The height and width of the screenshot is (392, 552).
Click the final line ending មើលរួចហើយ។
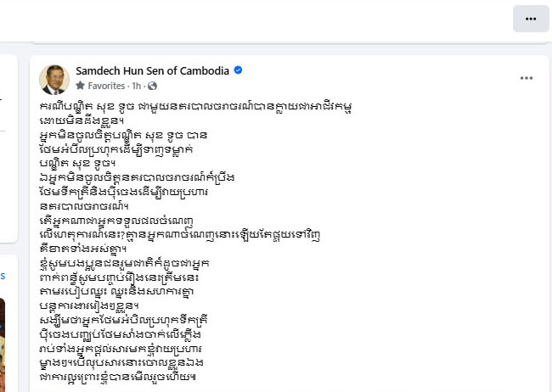(x=118, y=377)
